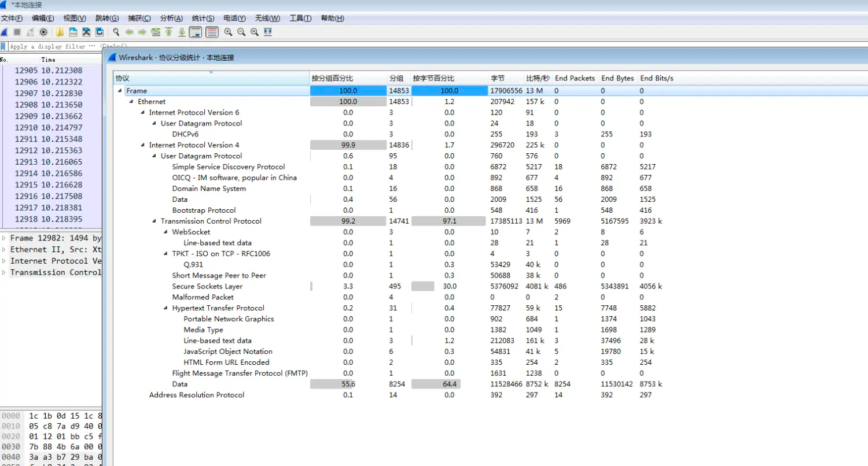Screen dimensions: 868x466
Task: Select the Hypertext Transfer Protocol row
Action: click(x=218, y=308)
